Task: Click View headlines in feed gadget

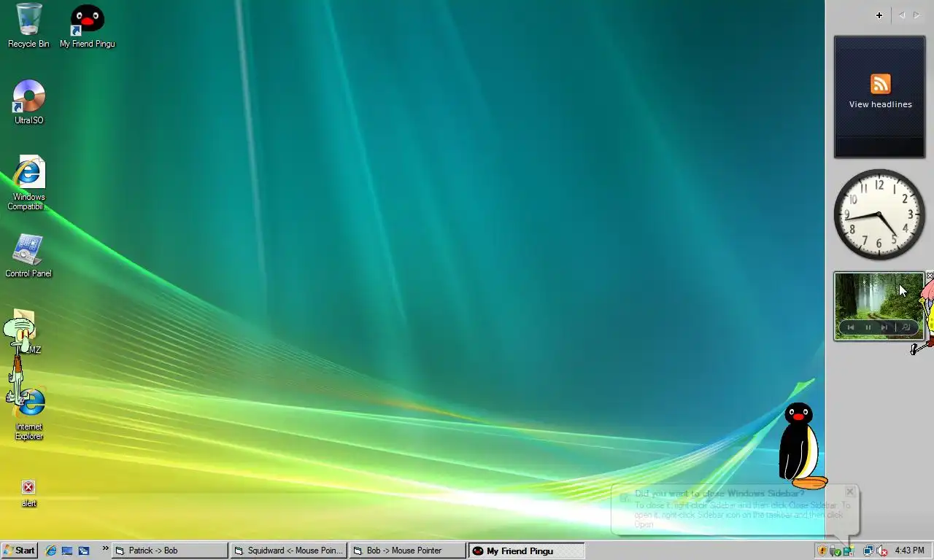Action: click(x=880, y=104)
